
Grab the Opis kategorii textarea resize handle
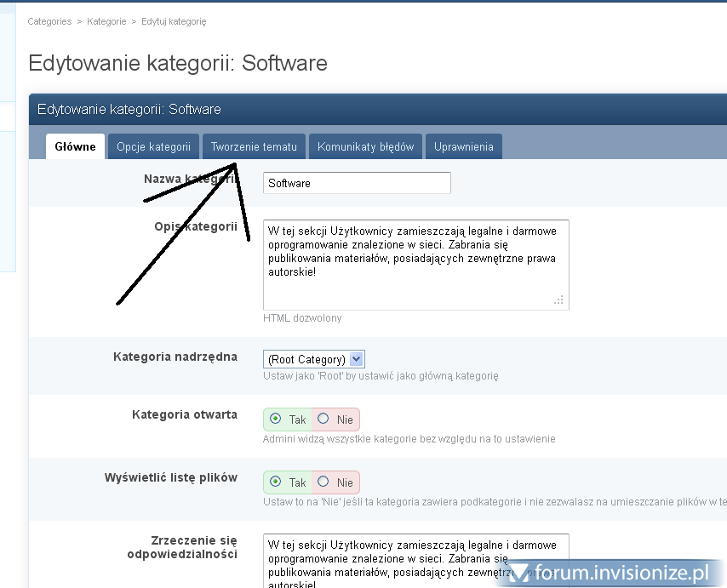(x=558, y=300)
